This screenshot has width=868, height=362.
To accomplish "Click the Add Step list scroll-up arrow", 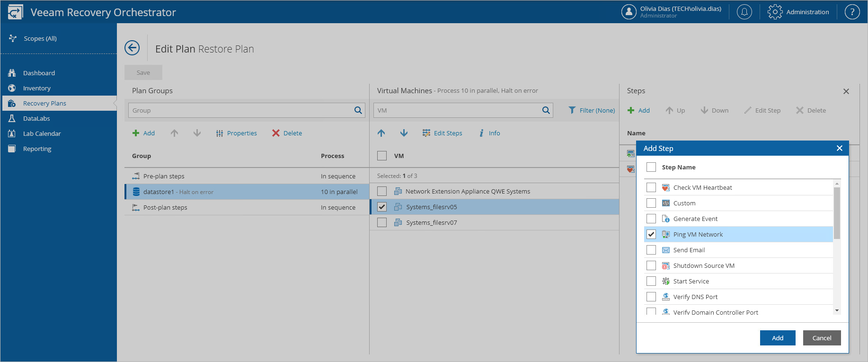I will [x=837, y=183].
